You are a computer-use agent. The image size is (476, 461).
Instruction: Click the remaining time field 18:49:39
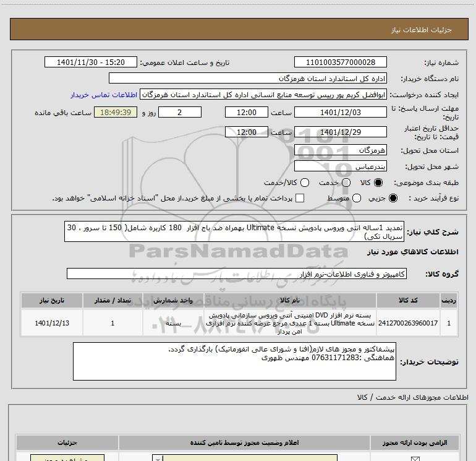(116, 113)
